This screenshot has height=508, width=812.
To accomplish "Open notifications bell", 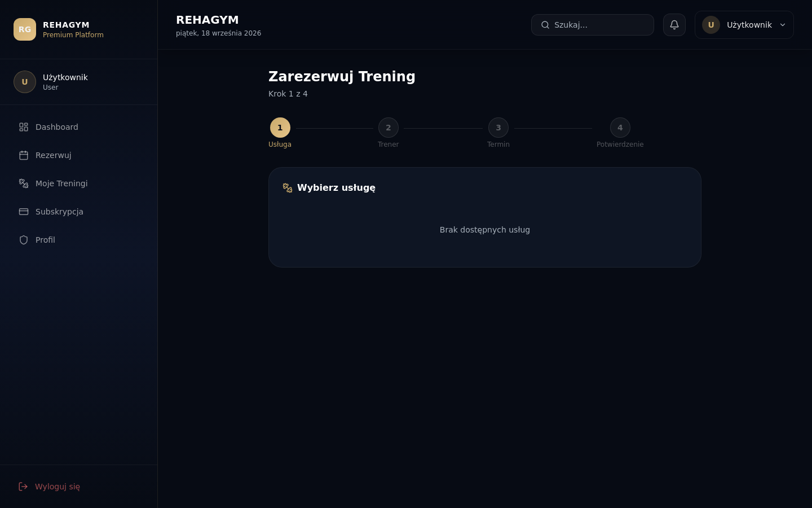I will (x=674, y=25).
